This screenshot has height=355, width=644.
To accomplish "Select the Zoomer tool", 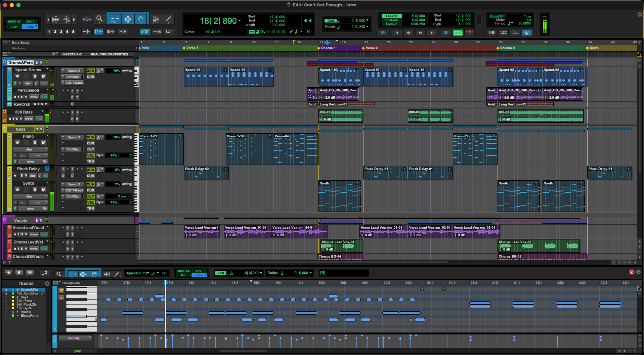I will (x=99, y=19).
